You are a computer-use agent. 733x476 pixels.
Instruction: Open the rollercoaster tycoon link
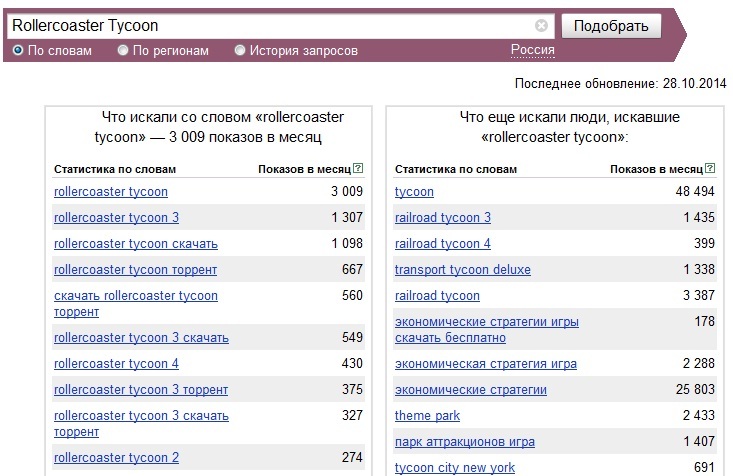click(x=111, y=192)
